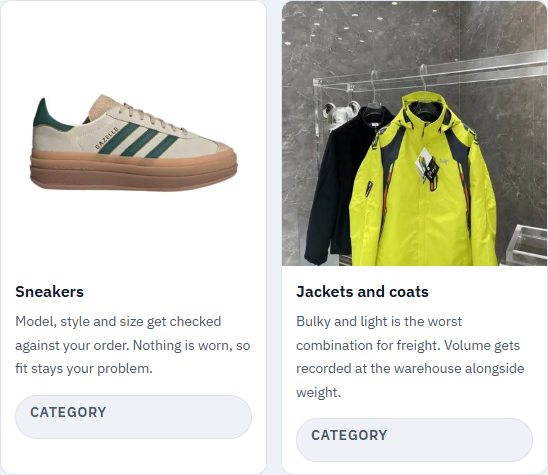Click the Jackets and coats heading
This screenshot has height=475, width=548.
pos(362,292)
